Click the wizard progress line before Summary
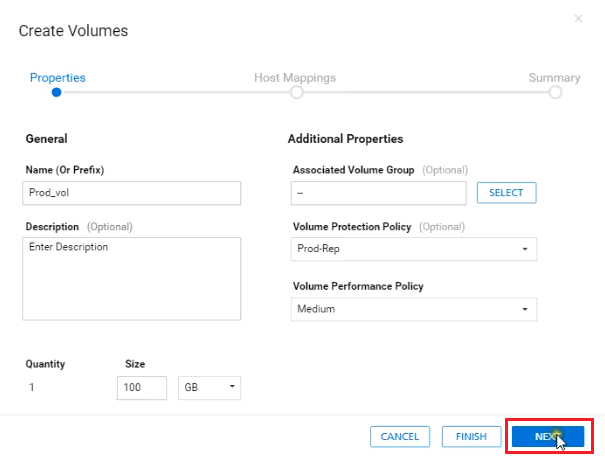The width and height of the screenshot is (605, 456). [425, 92]
